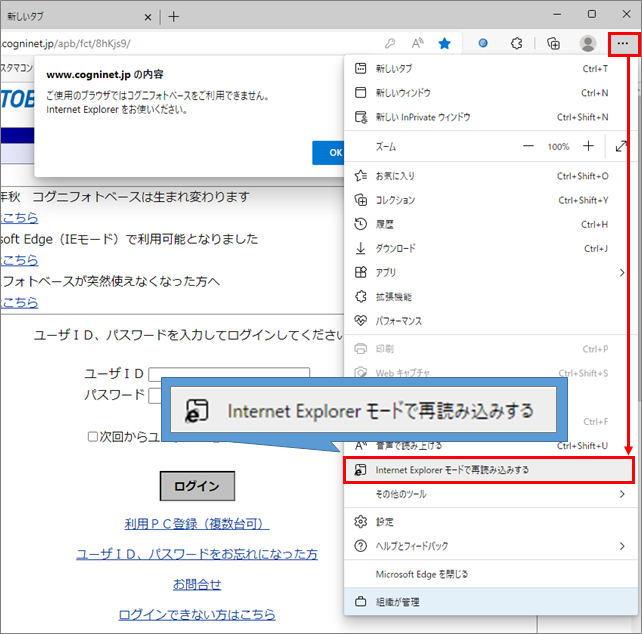The height and width of the screenshot is (634, 642).
Task: Click こちら link under IEモード notice
Action: click(20, 260)
